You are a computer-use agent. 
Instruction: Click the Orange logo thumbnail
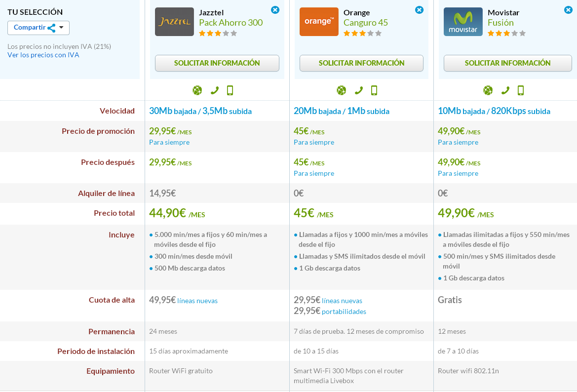319,22
